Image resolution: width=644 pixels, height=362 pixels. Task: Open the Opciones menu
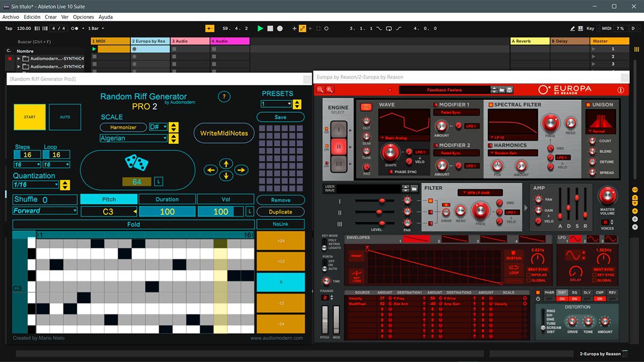coord(83,17)
